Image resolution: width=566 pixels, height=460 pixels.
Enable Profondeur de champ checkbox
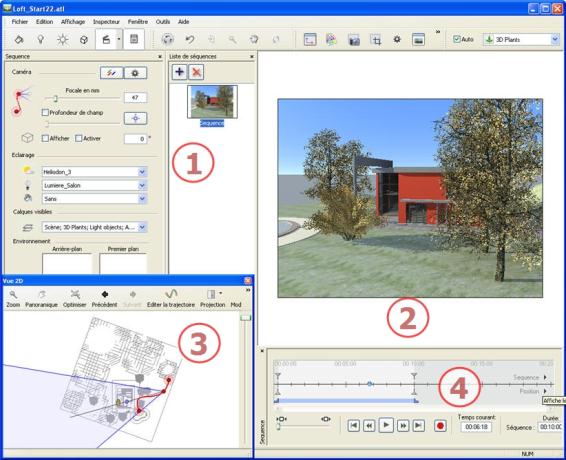coord(45,113)
